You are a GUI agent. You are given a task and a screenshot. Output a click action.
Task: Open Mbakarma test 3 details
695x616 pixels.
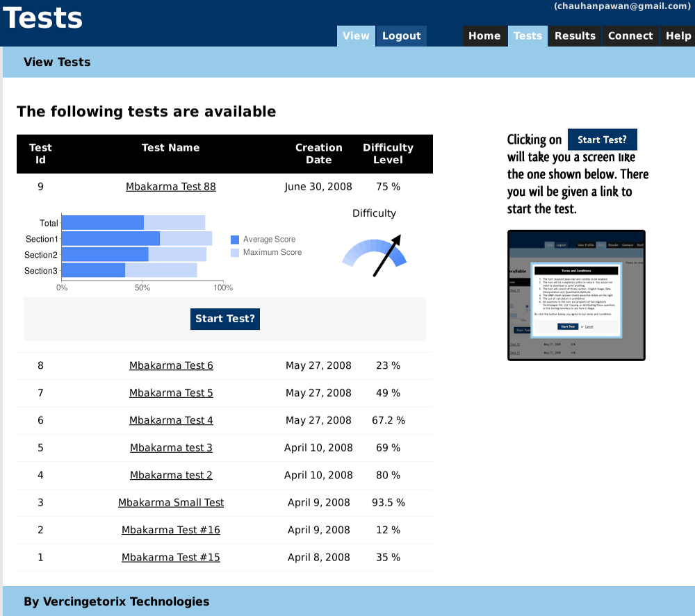tap(171, 448)
